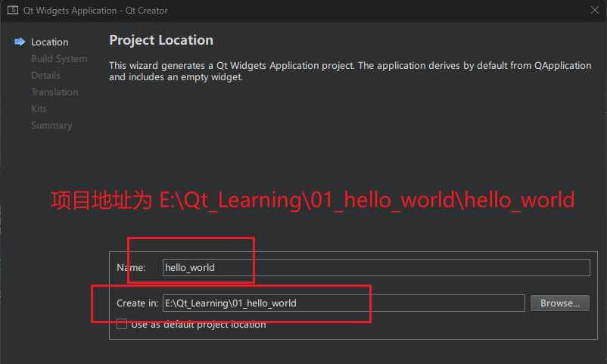Open the Details wizard step
Screen dimensions: 607x364
tap(45, 76)
